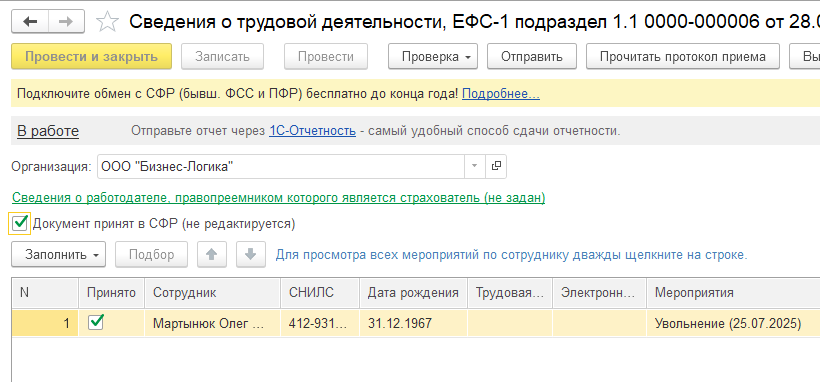Click Провести и закрыть button

click(92, 57)
